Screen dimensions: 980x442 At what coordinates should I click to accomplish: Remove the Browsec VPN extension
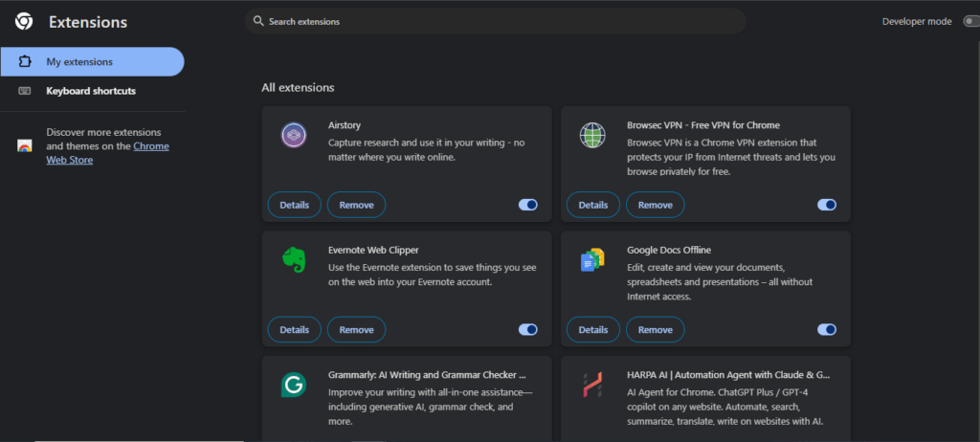[x=655, y=205]
